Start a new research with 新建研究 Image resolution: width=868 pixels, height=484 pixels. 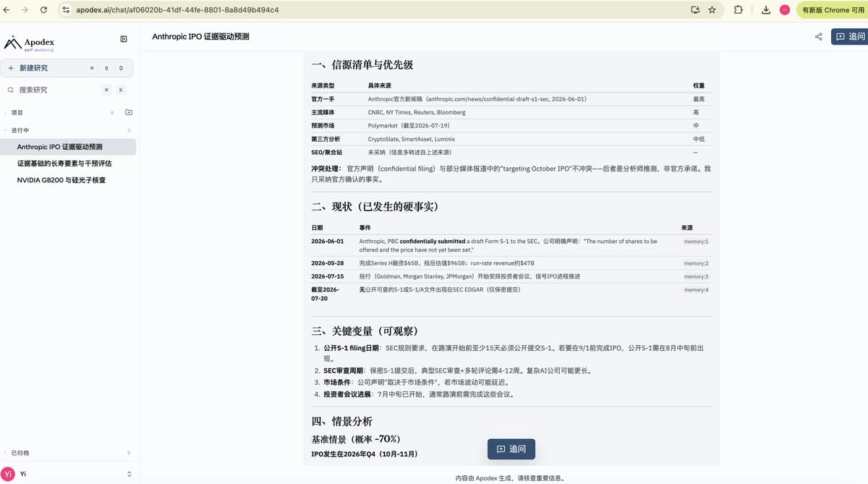[67, 68]
